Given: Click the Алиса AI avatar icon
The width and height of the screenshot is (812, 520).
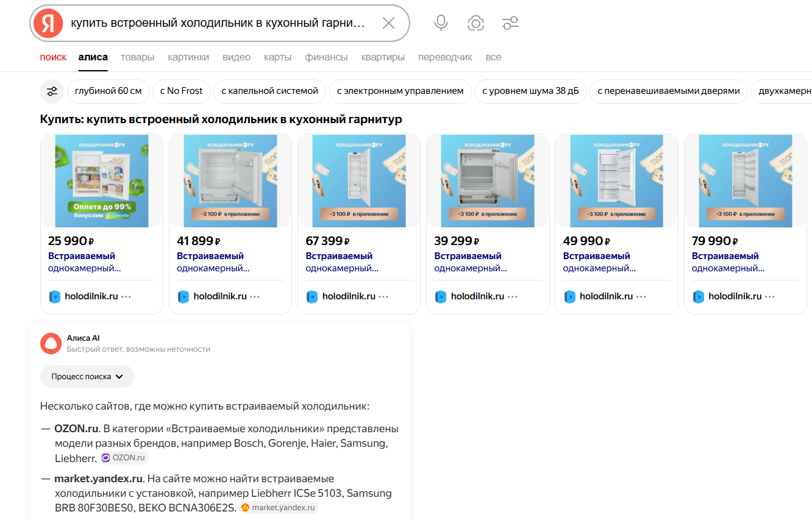Looking at the screenshot, I should pos(51,344).
